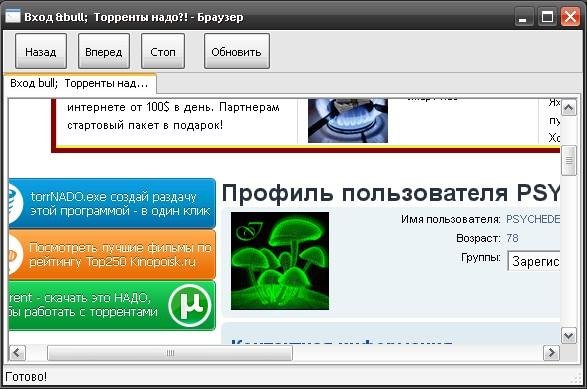The image size is (587, 389).
Task: Click the age value 78
Action: [513, 238]
